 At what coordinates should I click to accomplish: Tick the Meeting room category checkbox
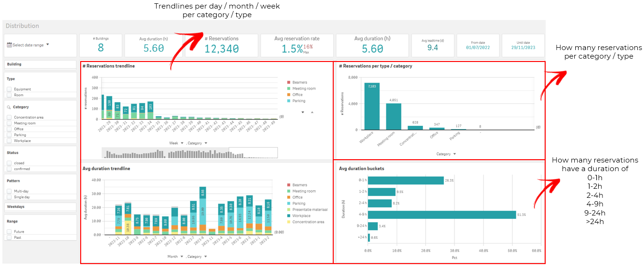pos(10,123)
